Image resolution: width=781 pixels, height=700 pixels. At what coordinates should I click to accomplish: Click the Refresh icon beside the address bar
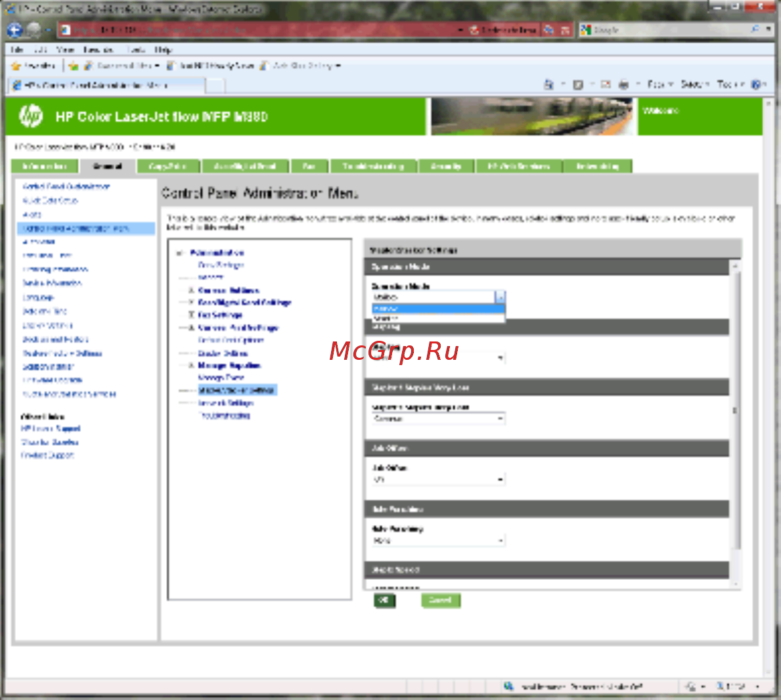point(548,30)
